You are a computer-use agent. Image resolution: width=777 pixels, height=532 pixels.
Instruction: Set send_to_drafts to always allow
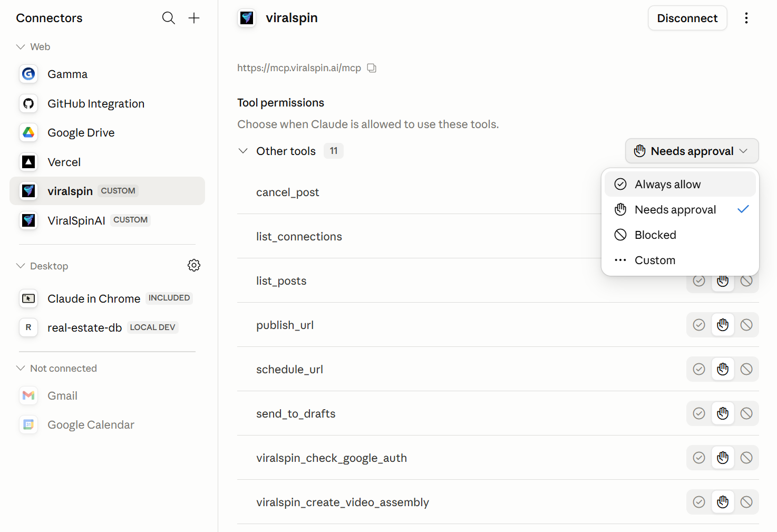699,413
